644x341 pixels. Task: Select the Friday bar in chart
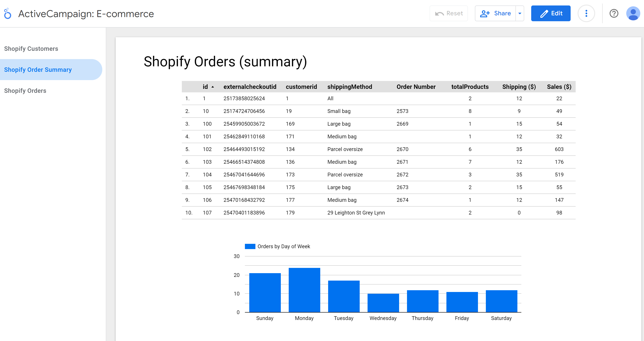pyautogui.click(x=462, y=302)
